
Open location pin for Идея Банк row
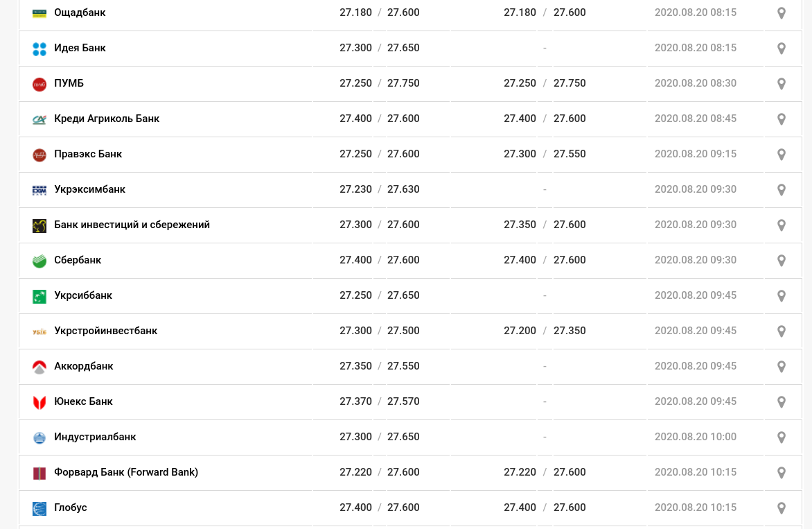click(x=782, y=48)
